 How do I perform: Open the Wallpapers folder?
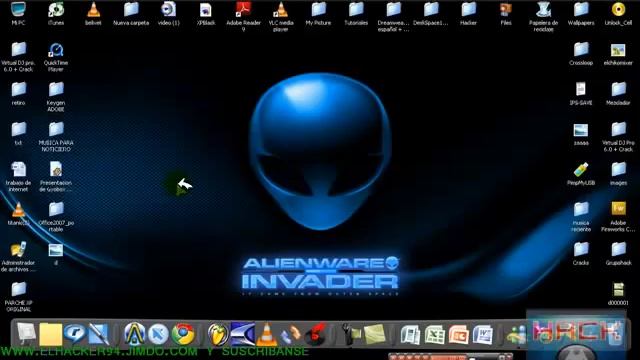581,10
